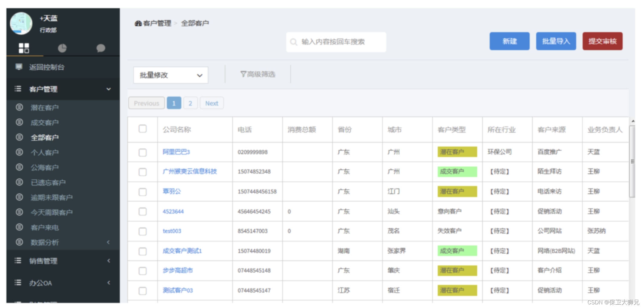This screenshot has width=644, height=308.
Task: Open 客户来电 sidebar item
Action: [x=45, y=227]
